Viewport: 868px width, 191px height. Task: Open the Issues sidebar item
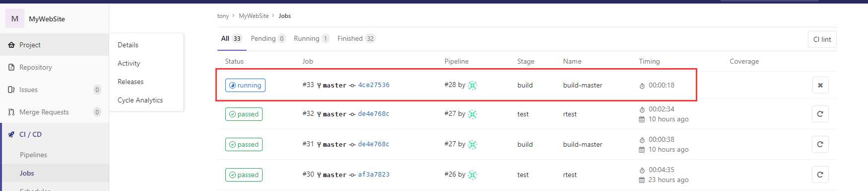[x=55, y=90]
